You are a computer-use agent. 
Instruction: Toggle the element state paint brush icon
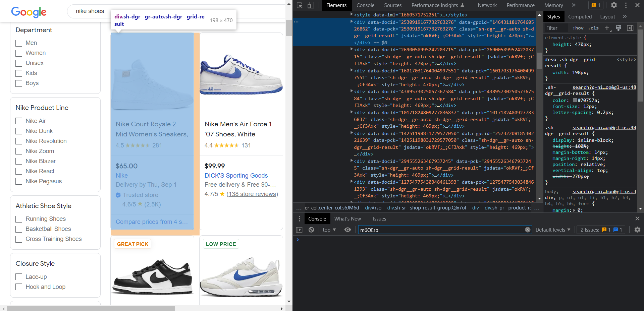tap(619, 28)
